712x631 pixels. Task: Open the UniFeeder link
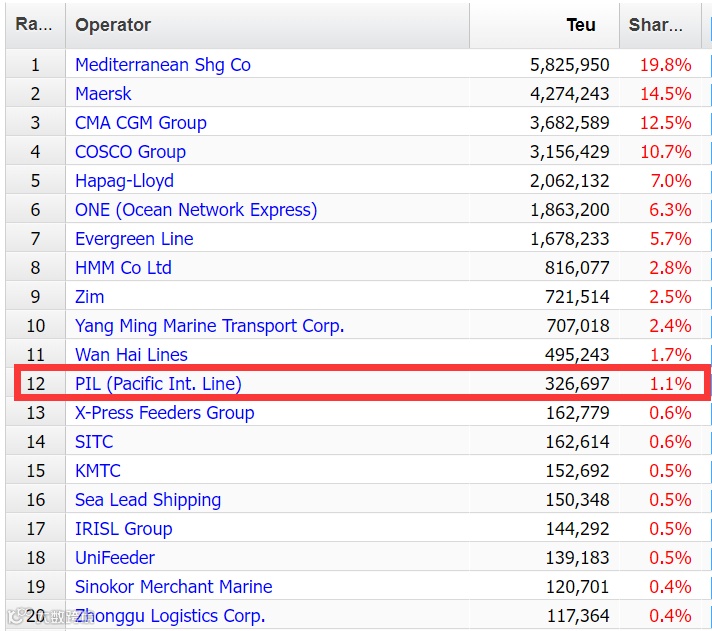[115, 558]
